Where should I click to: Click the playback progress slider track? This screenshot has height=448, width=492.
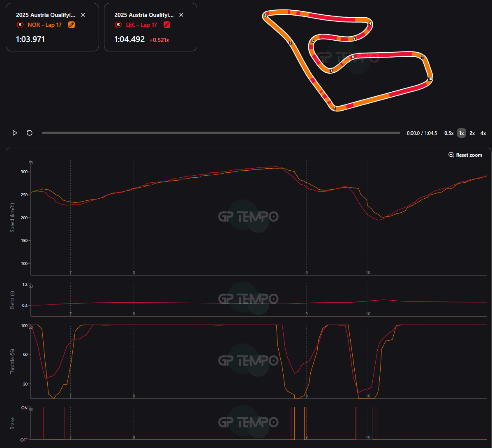[x=221, y=133]
